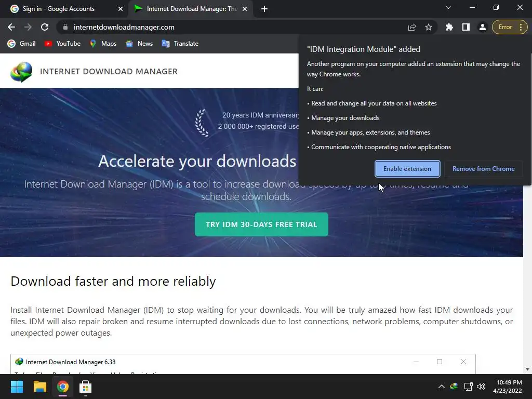Click Manage your downloads permission text
This screenshot has height=399, width=532.
345,118
